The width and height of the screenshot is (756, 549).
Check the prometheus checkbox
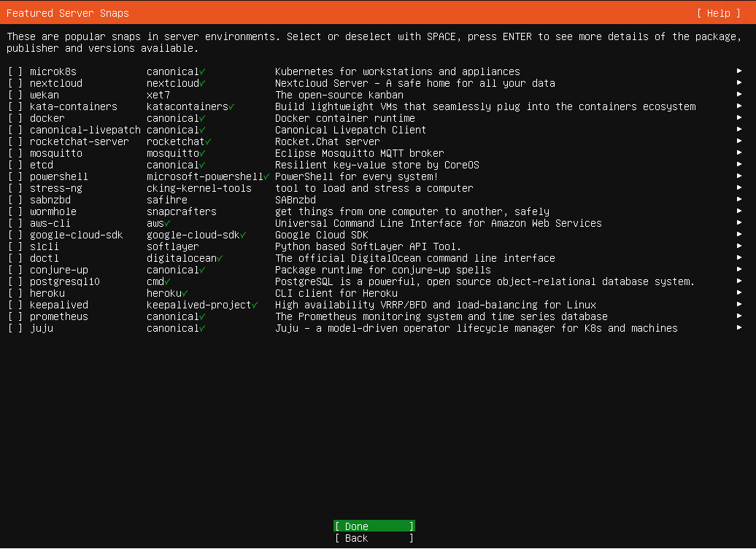(15, 317)
